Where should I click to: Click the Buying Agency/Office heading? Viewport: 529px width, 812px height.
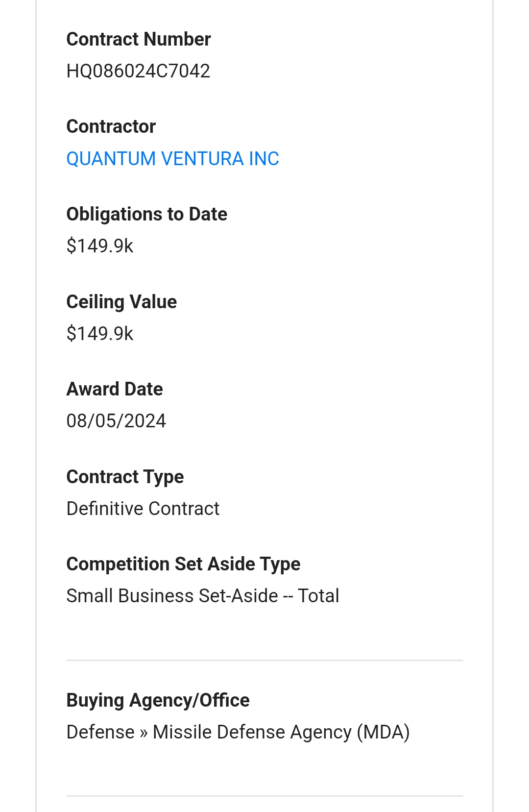158,700
